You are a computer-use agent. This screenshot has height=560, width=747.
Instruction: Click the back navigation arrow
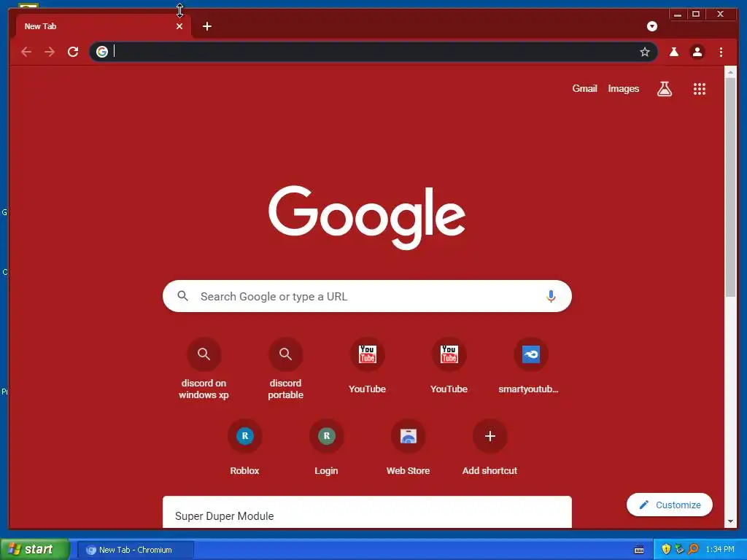(26, 52)
